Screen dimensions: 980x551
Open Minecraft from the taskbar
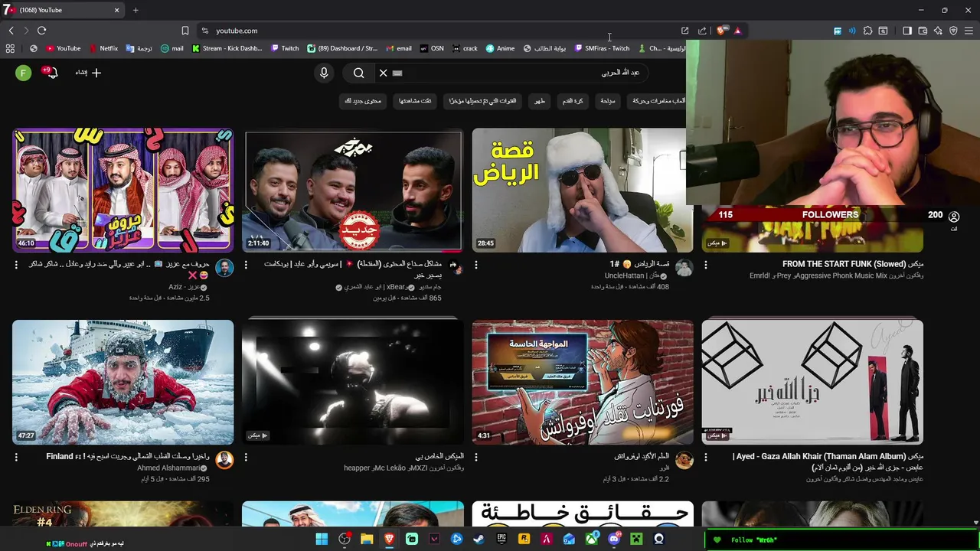coord(636,540)
